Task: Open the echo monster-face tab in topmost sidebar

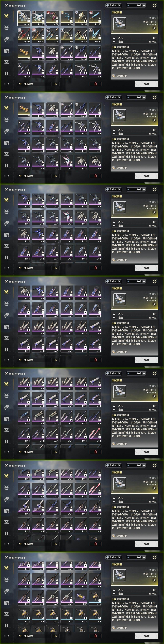Action: [x=7, y=28]
